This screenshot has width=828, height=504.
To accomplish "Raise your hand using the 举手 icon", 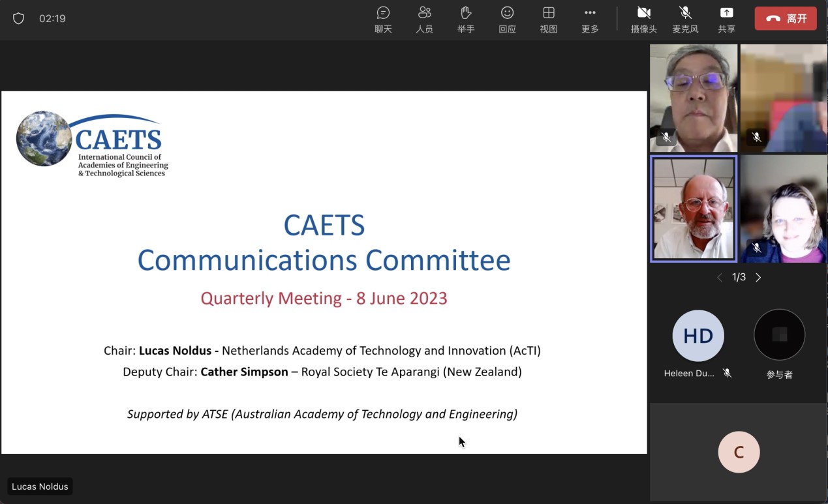I will 466,18.
